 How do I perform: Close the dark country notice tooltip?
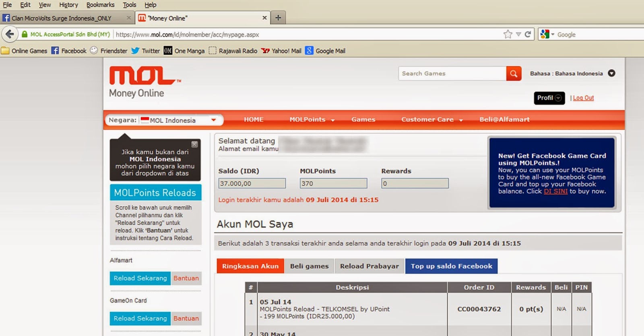(194, 144)
